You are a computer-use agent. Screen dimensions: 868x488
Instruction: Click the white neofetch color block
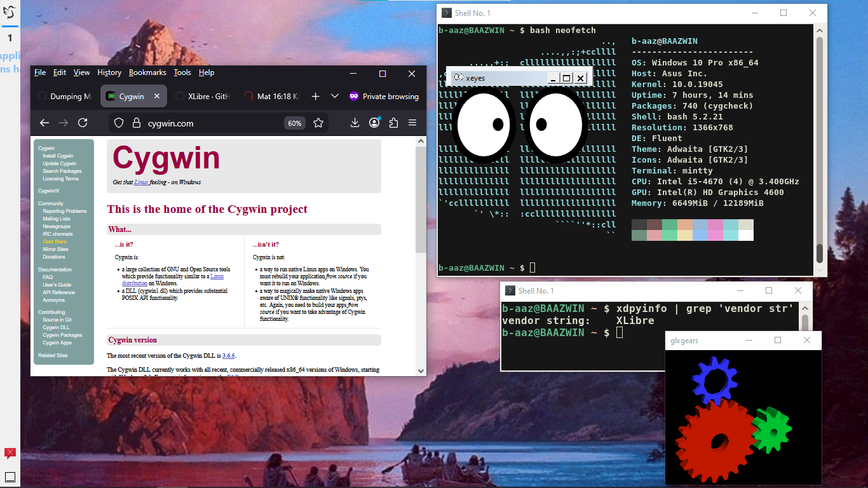745,235
